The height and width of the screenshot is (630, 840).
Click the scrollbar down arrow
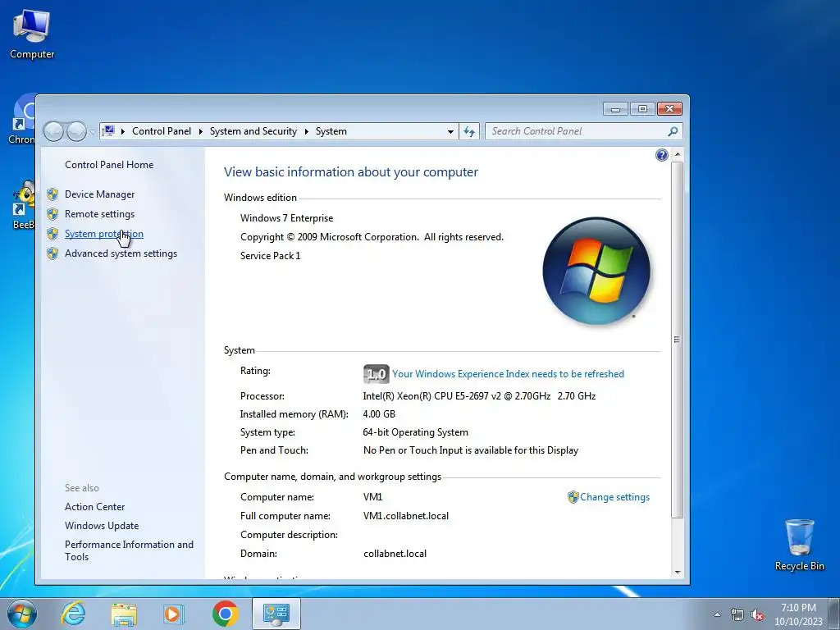(677, 572)
